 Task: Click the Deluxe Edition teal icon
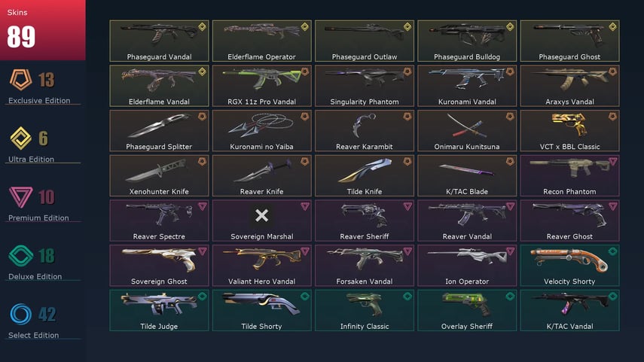pos(20,256)
